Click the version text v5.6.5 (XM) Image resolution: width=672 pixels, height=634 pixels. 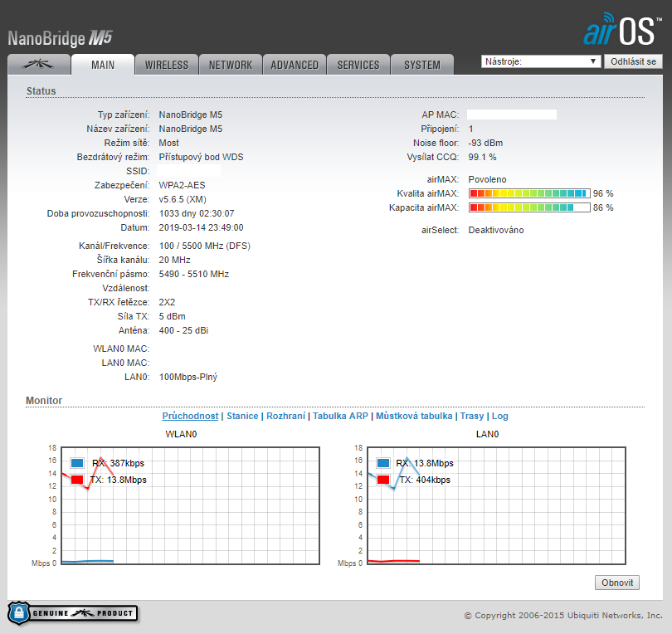[x=183, y=199]
